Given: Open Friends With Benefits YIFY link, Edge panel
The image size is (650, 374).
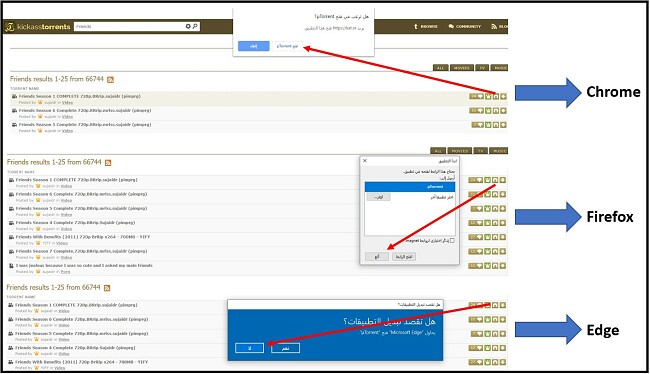Looking at the screenshot, I should 82,362.
